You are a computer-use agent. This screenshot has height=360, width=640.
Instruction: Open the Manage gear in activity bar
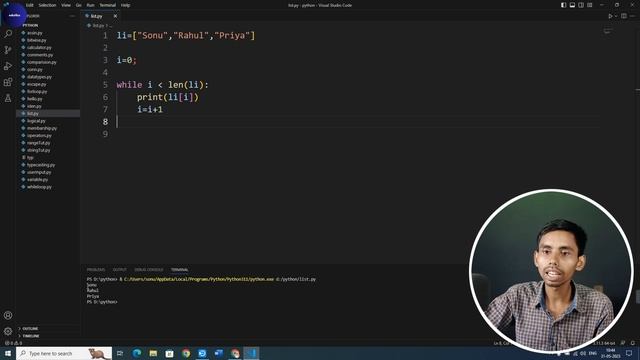pos(8,331)
